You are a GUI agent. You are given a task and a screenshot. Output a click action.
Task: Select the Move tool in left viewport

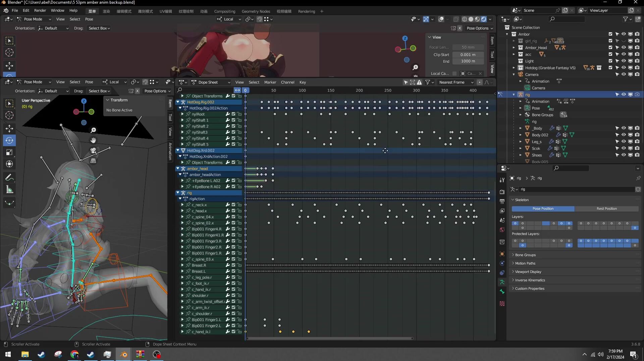(9, 128)
